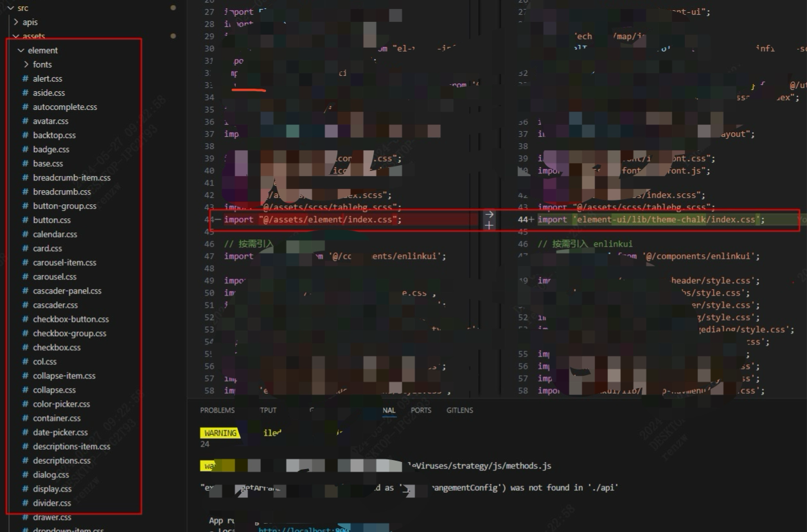The height and width of the screenshot is (532, 807).
Task: Switch to the PROBLEMS panel tab
Action: pos(217,410)
